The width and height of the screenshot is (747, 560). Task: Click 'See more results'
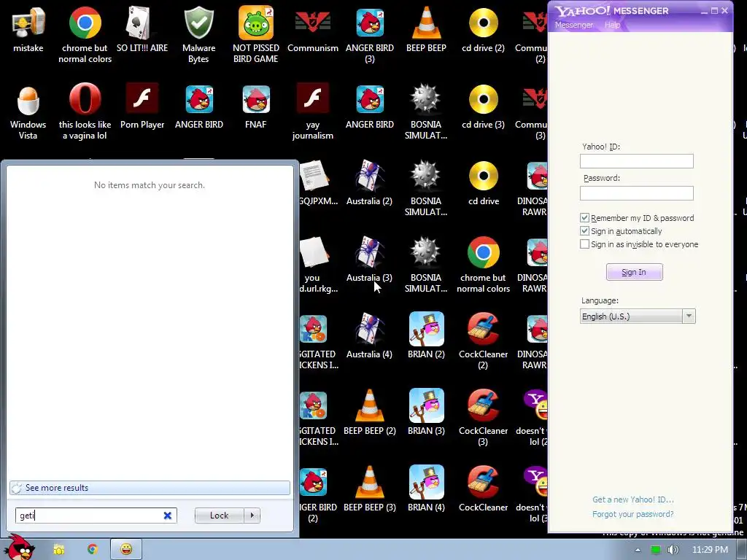coord(150,488)
